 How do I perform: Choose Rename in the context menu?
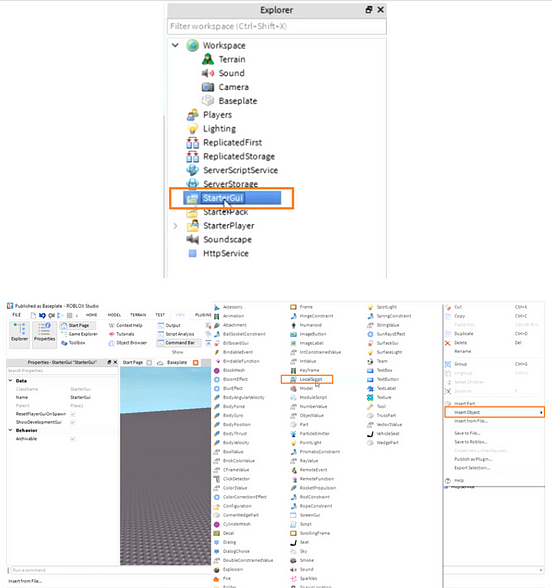coord(462,351)
